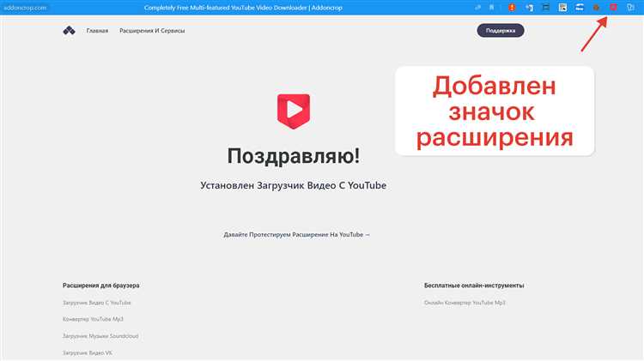Click Расширения для браузера footer heading
This screenshot has width=644, height=361.
pyautogui.click(x=101, y=285)
